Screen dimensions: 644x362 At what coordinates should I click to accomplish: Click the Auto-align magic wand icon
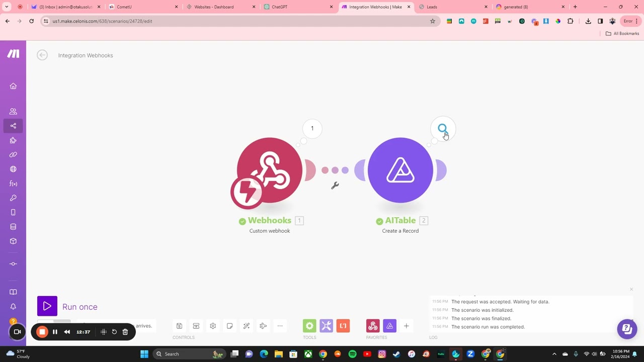pos(247,326)
